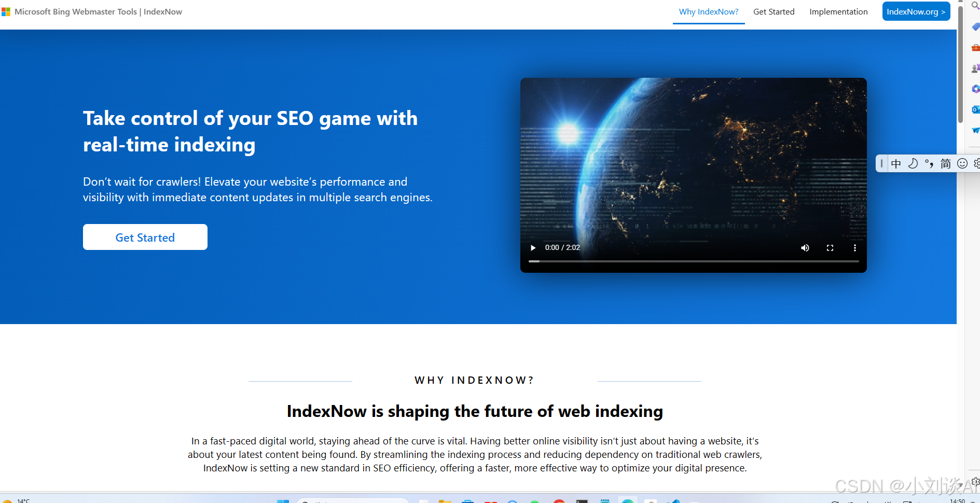The width and height of the screenshot is (980, 503).
Task: Open the shopping tag icon in sidebar
Action: coord(975,26)
